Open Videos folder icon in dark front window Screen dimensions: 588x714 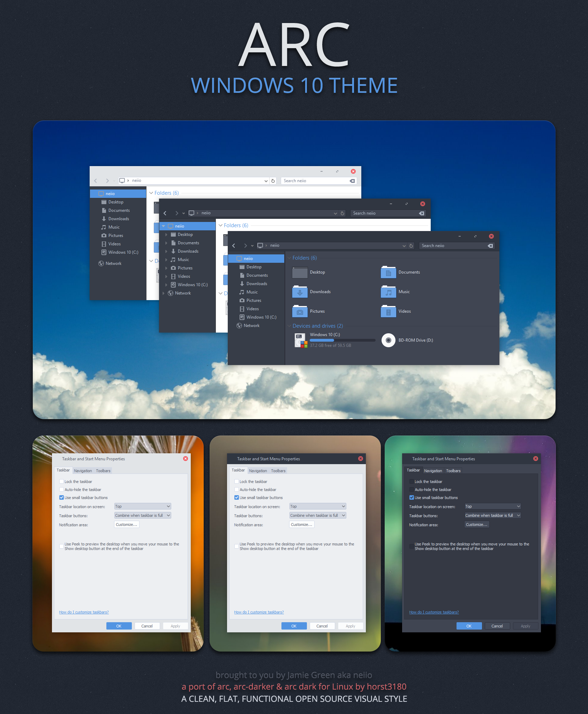click(389, 311)
